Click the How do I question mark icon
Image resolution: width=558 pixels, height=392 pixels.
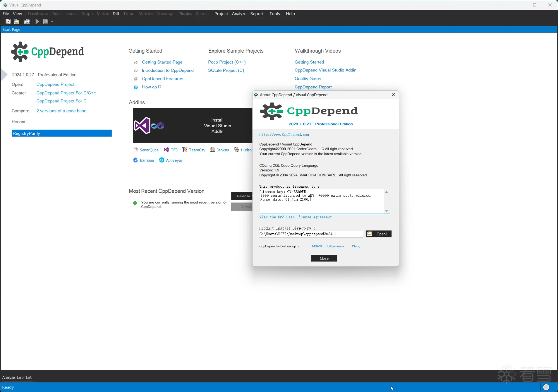tap(136, 87)
